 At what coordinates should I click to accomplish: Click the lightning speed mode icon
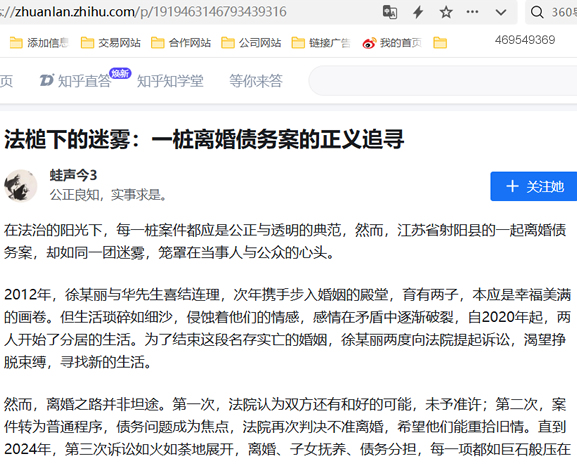pos(418,12)
